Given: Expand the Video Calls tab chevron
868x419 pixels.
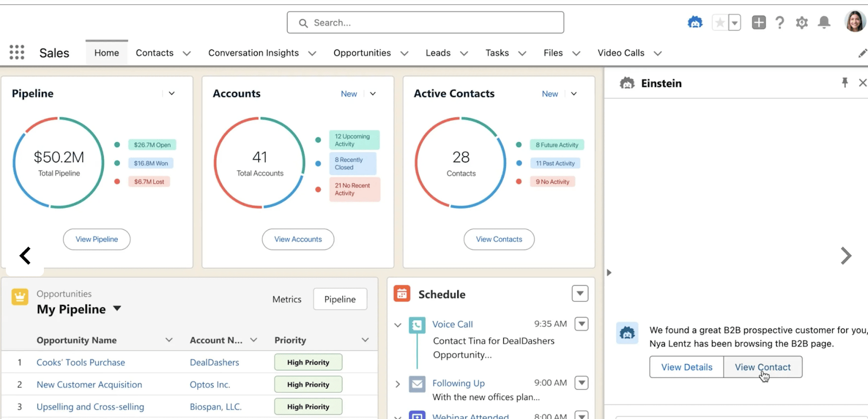Looking at the screenshot, I should pyautogui.click(x=658, y=53).
